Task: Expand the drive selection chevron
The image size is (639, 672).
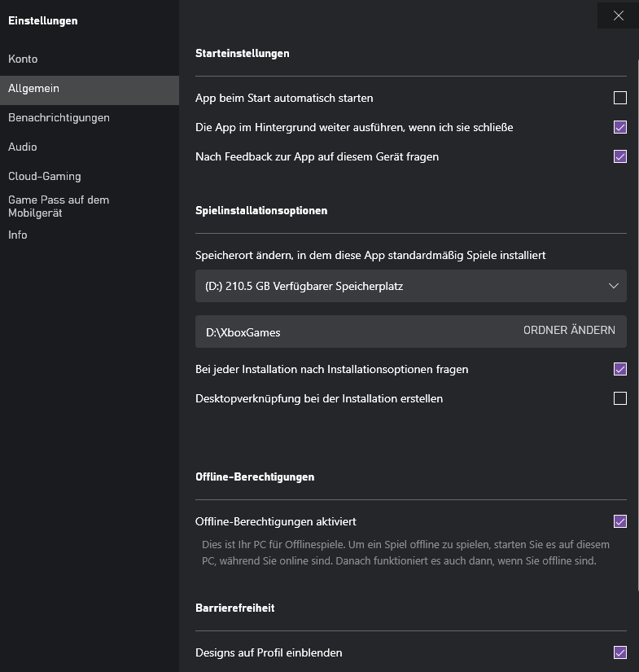Action: coord(613,286)
